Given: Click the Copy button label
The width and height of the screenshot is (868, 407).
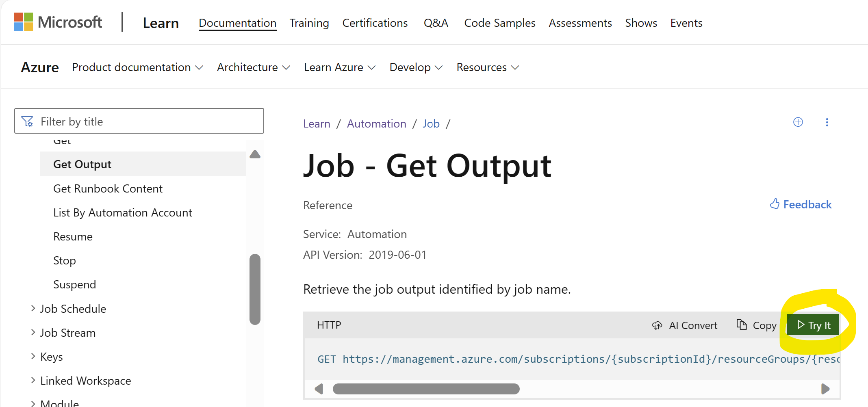Looking at the screenshot, I should tap(764, 325).
